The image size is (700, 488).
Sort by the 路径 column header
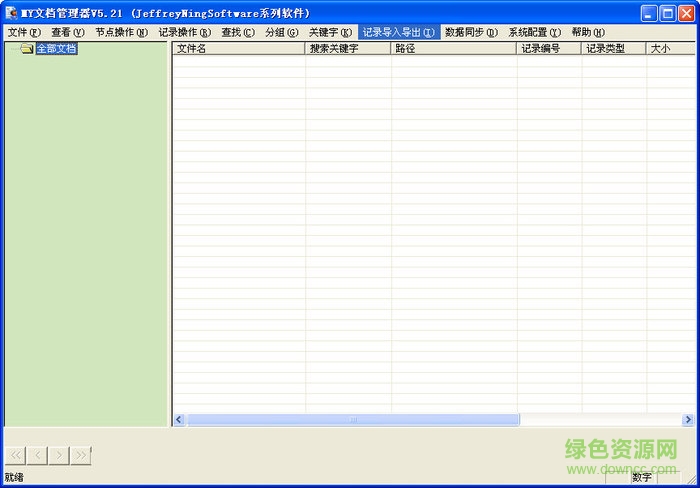pyautogui.click(x=454, y=49)
